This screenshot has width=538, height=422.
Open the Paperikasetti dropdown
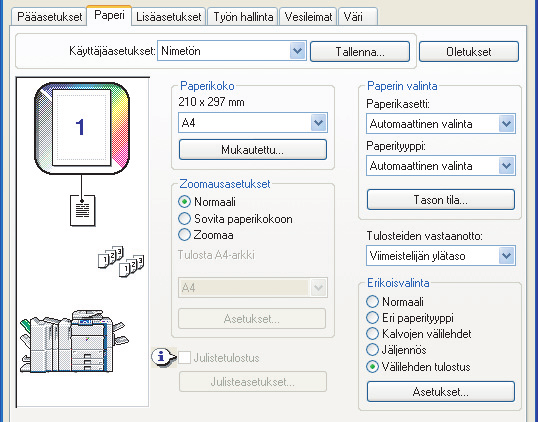[441, 124]
